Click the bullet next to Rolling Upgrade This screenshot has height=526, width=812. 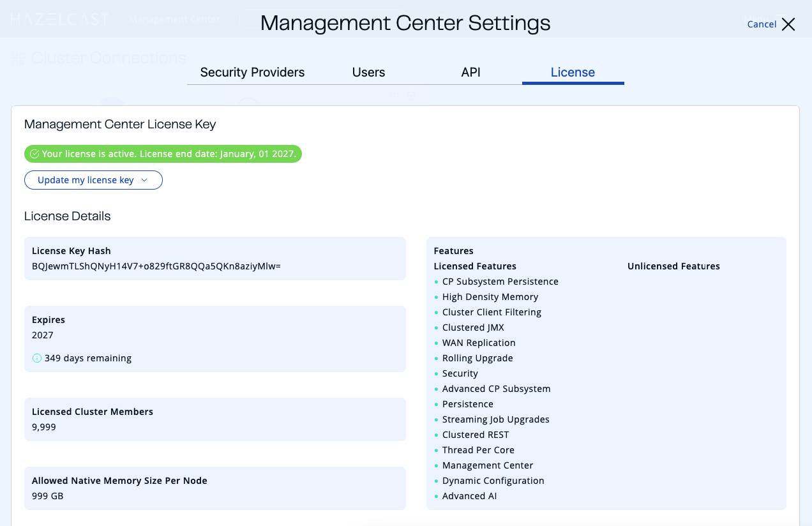(436, 358)
